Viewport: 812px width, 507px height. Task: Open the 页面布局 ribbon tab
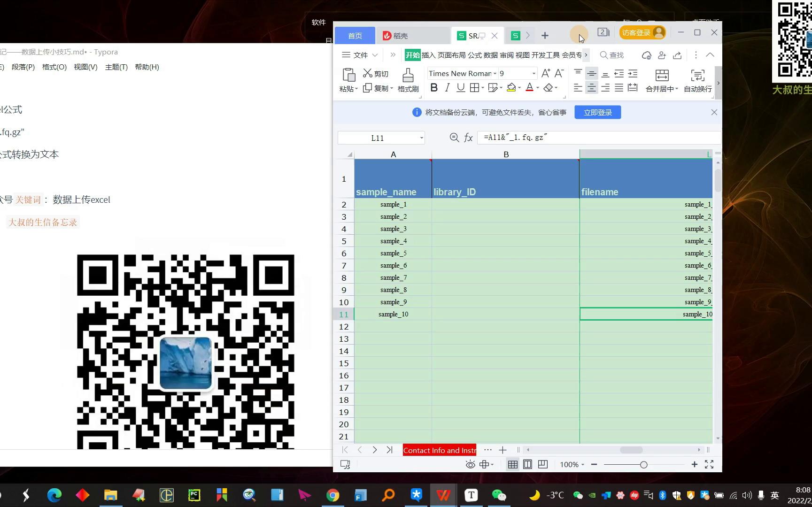pyautogui.click(x=451, y=55)
